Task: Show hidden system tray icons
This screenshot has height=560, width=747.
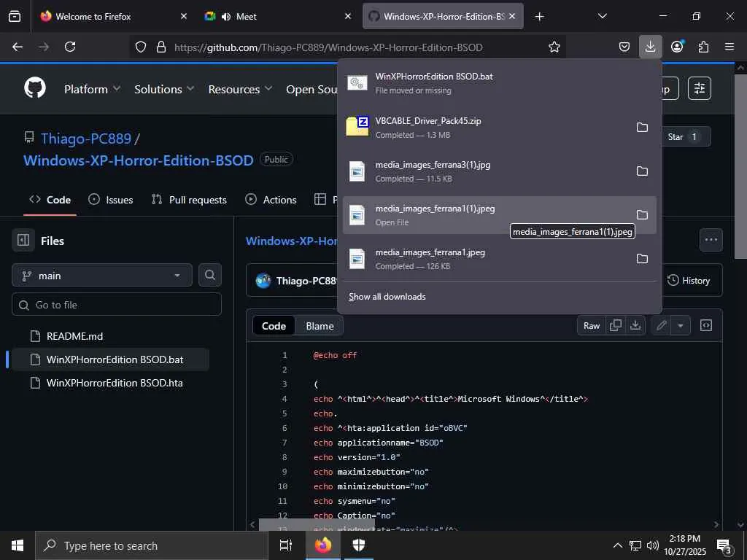Action: coord(617,545)
